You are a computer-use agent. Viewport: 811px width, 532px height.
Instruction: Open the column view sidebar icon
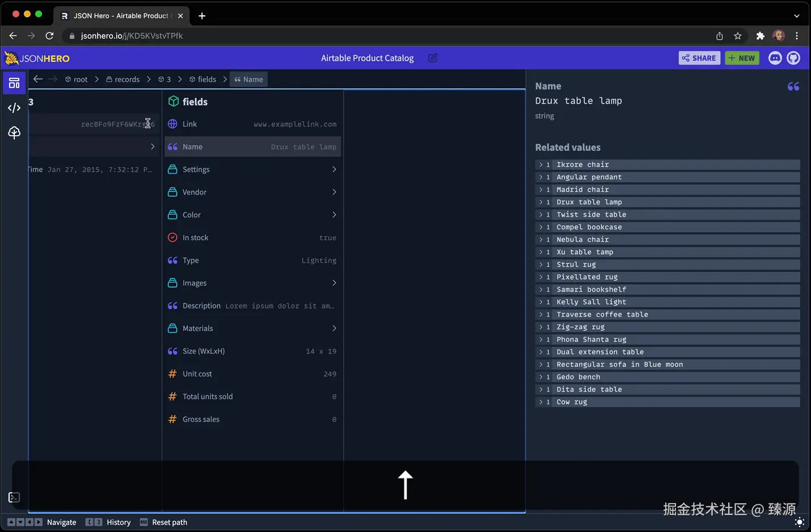coord(14,83)
